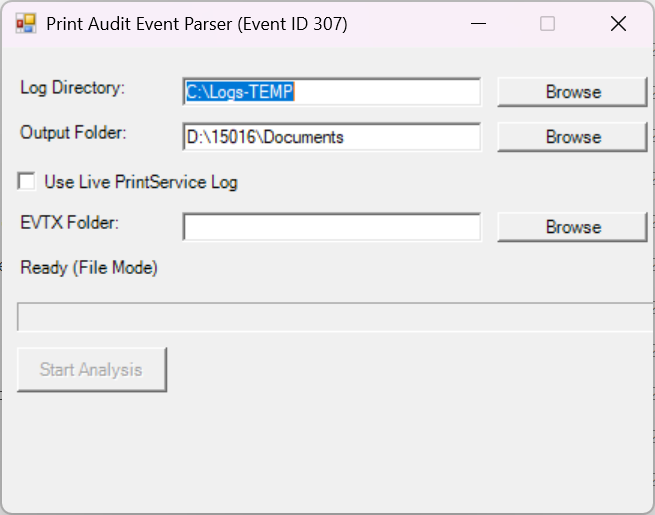Browse for the EVTX Folder

(572, 227)
